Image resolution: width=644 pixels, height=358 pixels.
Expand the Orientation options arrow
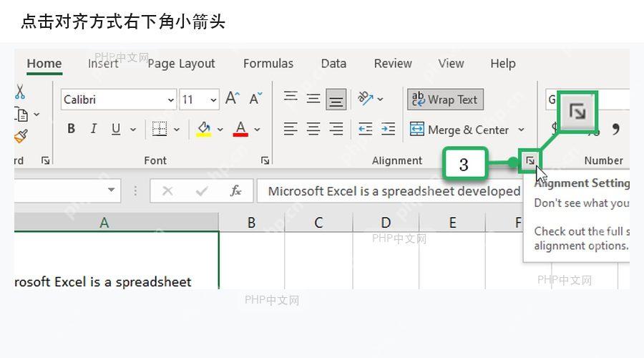380,99
